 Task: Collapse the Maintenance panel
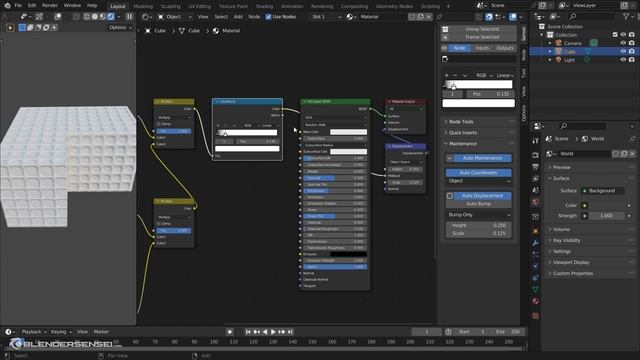pos(462,144)
